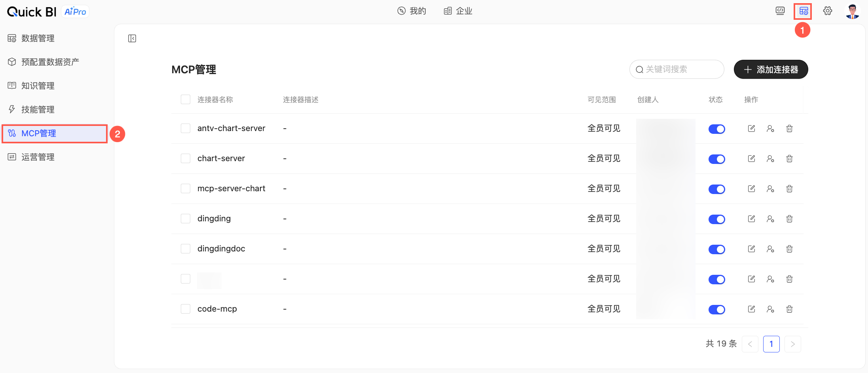The width and height of the screenshot is (868, 373).
Task: Check the dingding row checkbox
Action: (186, 219)
